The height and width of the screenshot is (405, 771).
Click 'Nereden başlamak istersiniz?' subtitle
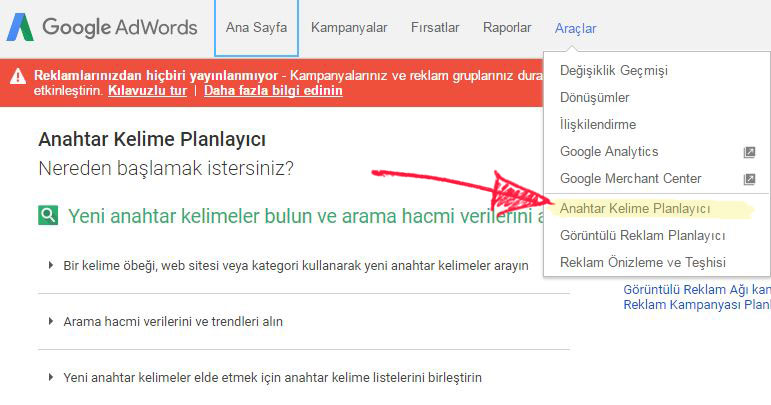point(166,169)
